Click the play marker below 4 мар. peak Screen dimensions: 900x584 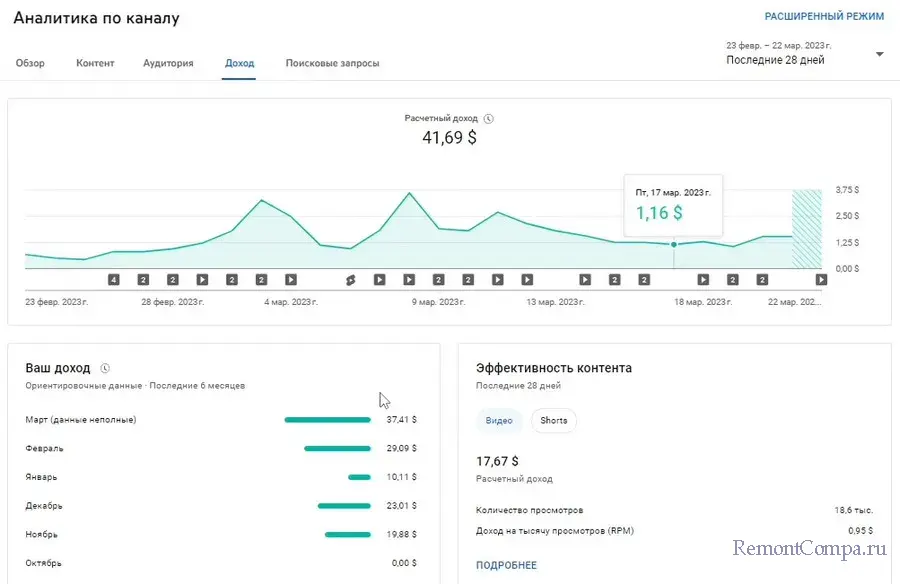[291, 280]
